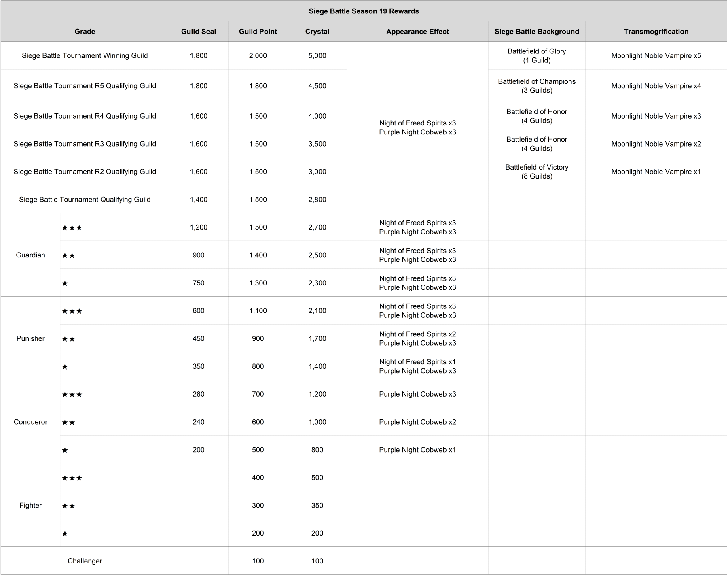Screen dimensions: 728x576
Task: Click the Conqueror one-star rating
Action: [x=65, y=450]
